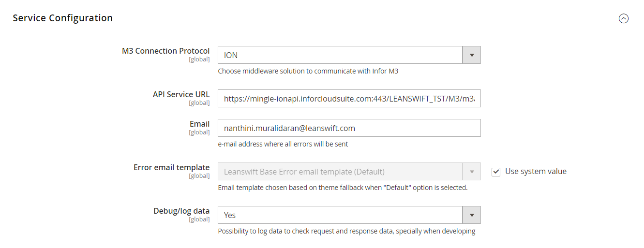
Task: Click the M3 Connection Protocol dropdown arrow
Action: 472,55
